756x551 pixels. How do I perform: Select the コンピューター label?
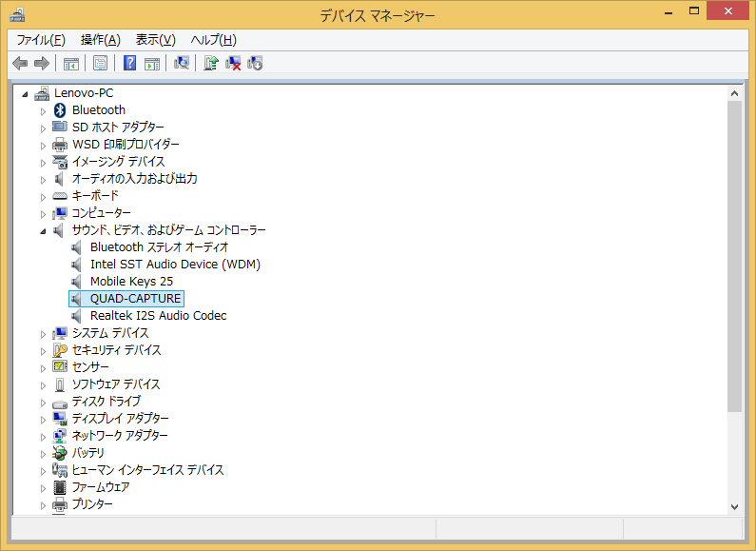pos(101,213)
